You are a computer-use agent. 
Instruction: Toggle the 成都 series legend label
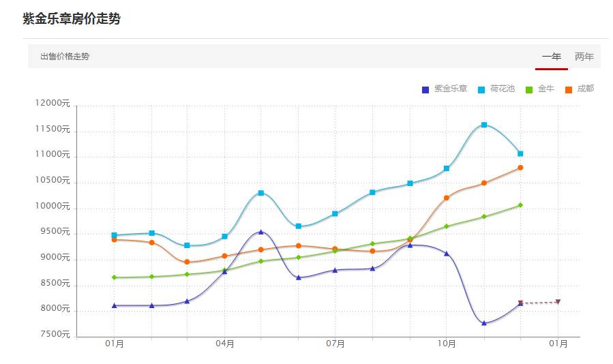coord(585,89)
